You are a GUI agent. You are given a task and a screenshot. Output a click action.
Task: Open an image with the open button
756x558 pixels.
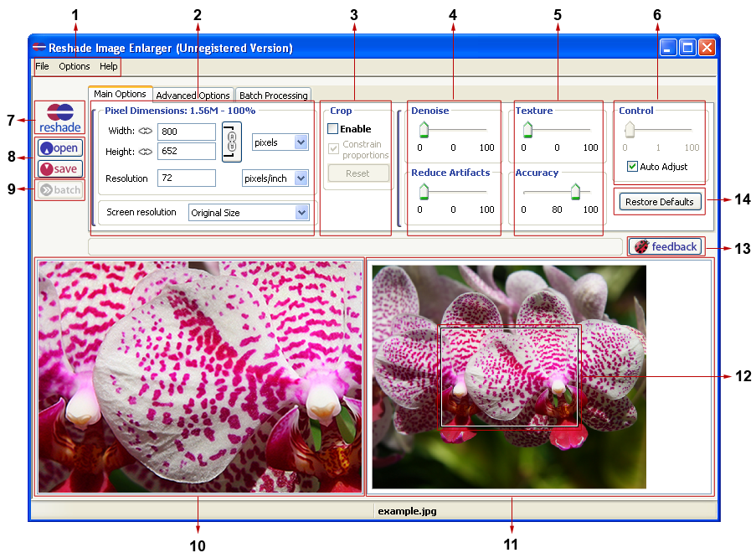point(59,148)
